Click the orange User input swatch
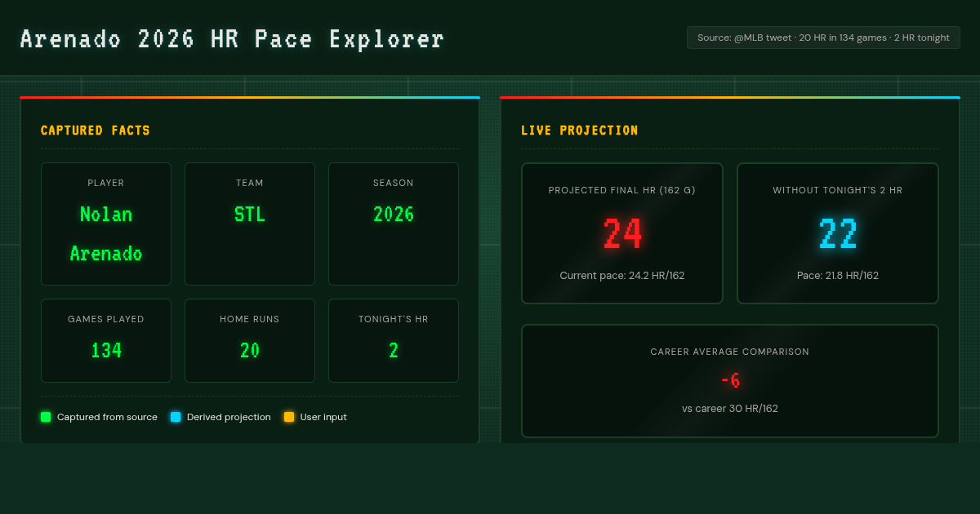The image size is (980, 514). (x=289, y=417)
